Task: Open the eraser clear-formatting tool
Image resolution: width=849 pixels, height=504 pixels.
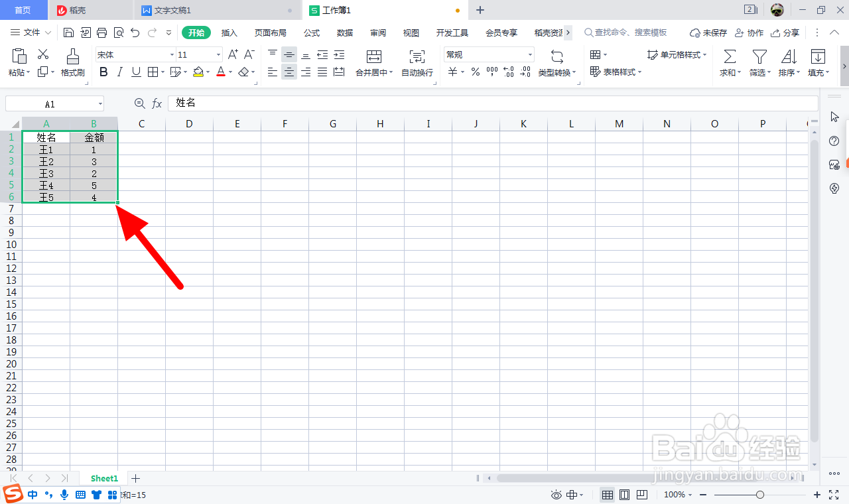Action: 244,72
